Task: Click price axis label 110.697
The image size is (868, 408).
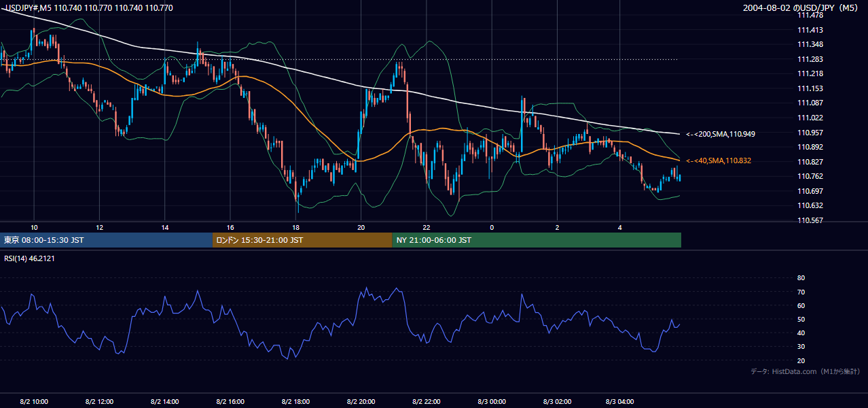Action: 811,191
